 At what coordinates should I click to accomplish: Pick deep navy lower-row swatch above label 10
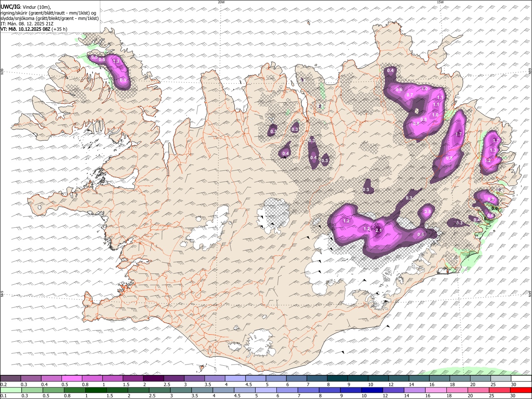[372, 390]
